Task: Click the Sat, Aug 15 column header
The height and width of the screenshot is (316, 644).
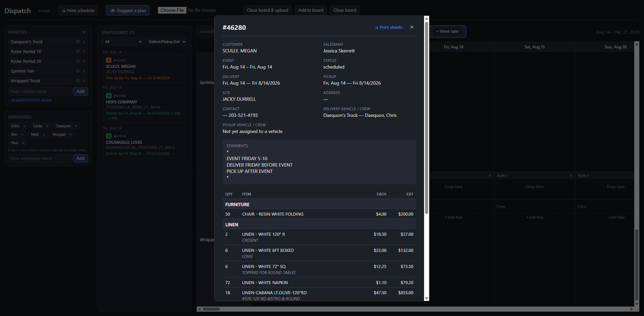Action: click(x=535, y=47)
